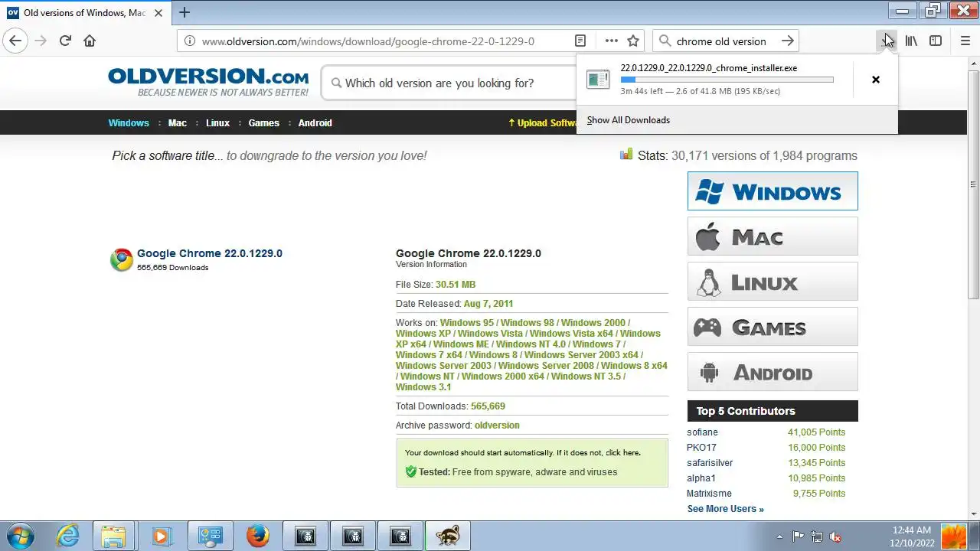
Task: Click contributor sofiane
Action: click(702, 432)
